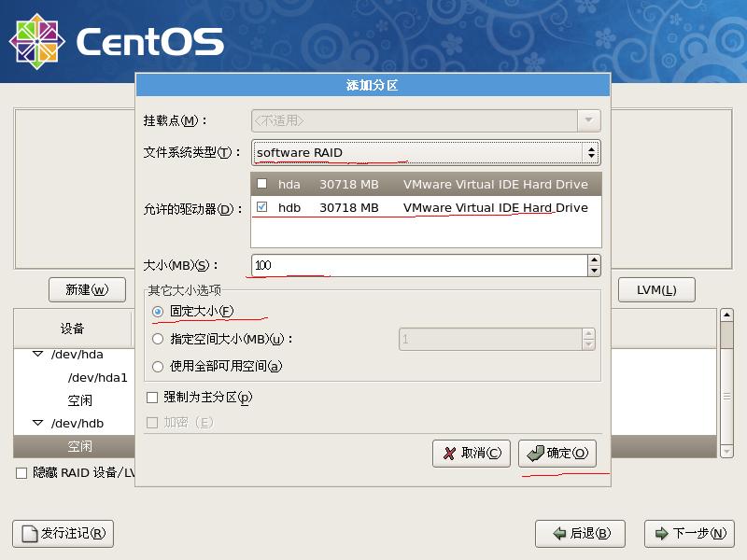Click the green checkmark icon on the 确定 button

coord(535,453)
